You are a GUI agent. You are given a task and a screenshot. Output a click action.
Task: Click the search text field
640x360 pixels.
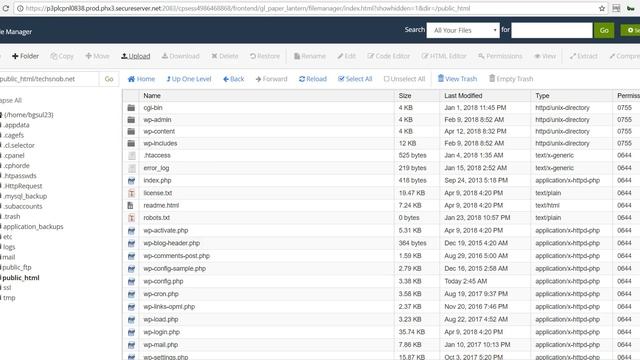click(x=551, y=30)
